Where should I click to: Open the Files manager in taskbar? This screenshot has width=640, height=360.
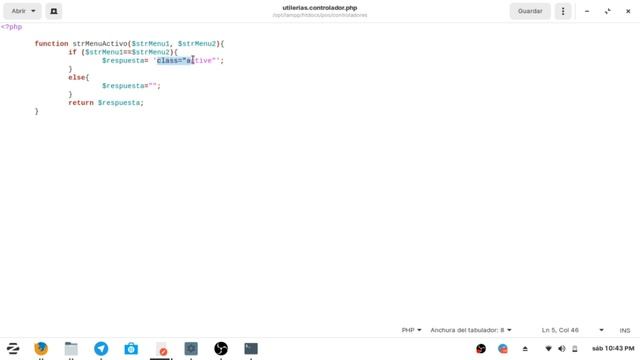click(x=71, y=349)
